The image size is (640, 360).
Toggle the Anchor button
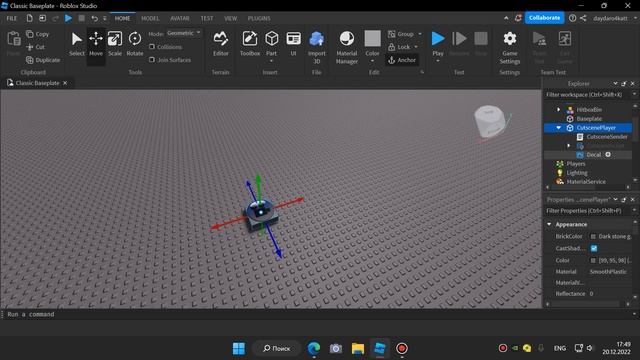tap(402, 60)
